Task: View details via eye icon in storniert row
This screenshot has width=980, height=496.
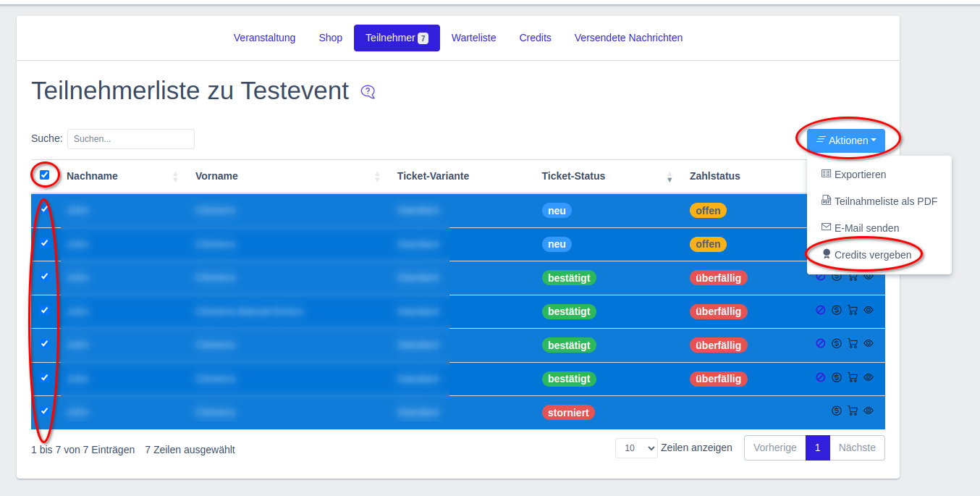Action: pos(869,411)
